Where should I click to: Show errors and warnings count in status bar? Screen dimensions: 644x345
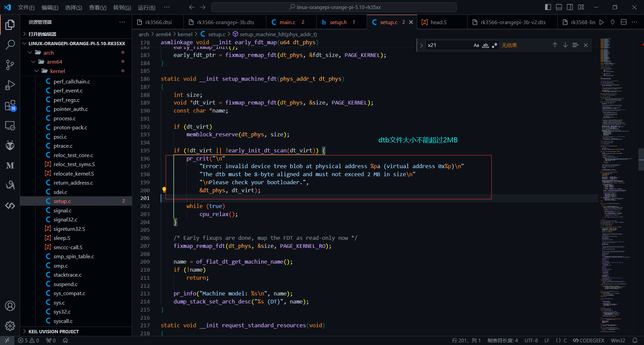tap(29, 340)
